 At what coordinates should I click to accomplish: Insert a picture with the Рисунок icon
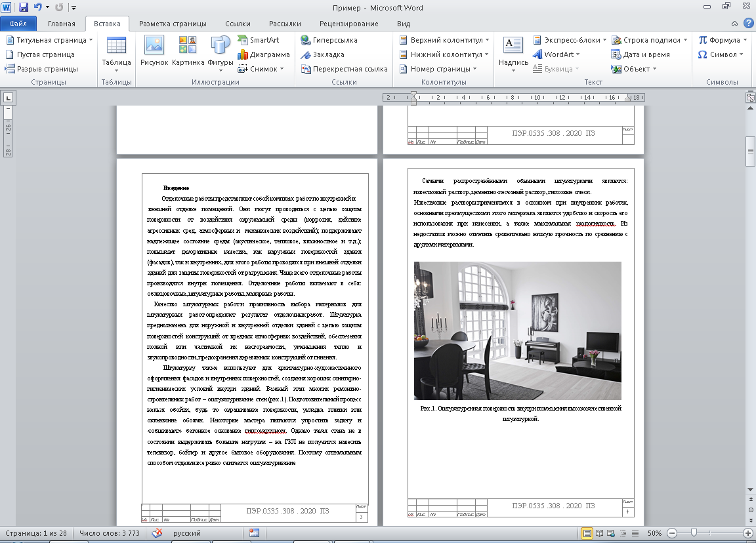click(154, 51)
